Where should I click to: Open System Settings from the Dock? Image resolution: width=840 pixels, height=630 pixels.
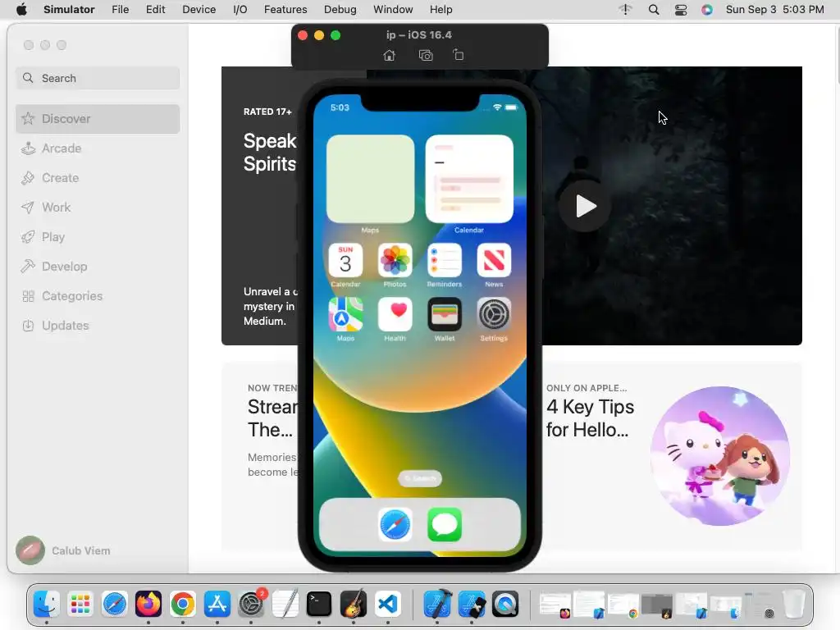click(251, 605)
